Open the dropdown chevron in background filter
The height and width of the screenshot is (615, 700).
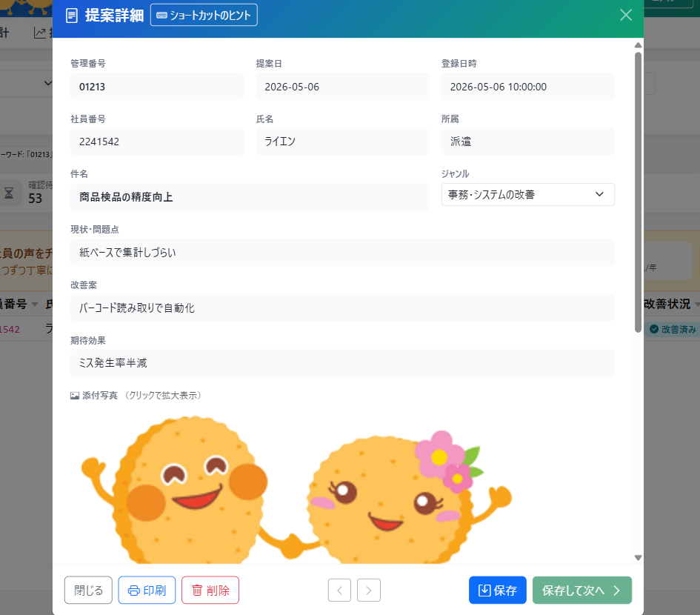pyautogui.click(x=48, y=83)
